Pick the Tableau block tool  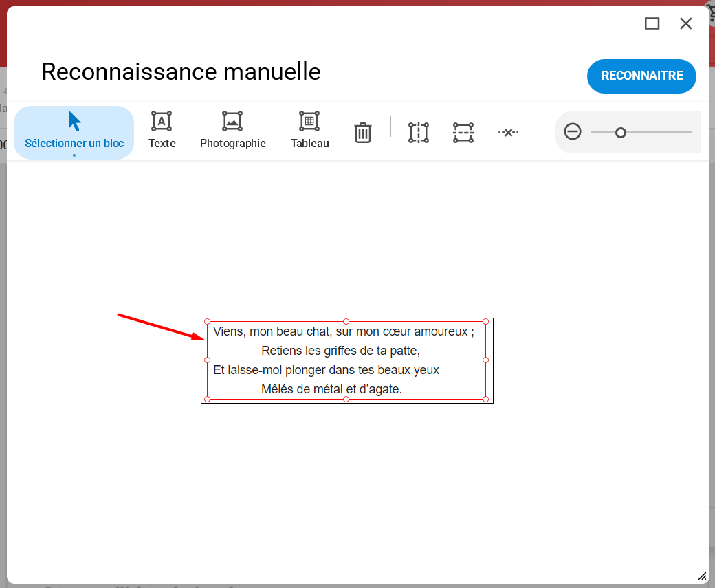[x=309, y=131]
